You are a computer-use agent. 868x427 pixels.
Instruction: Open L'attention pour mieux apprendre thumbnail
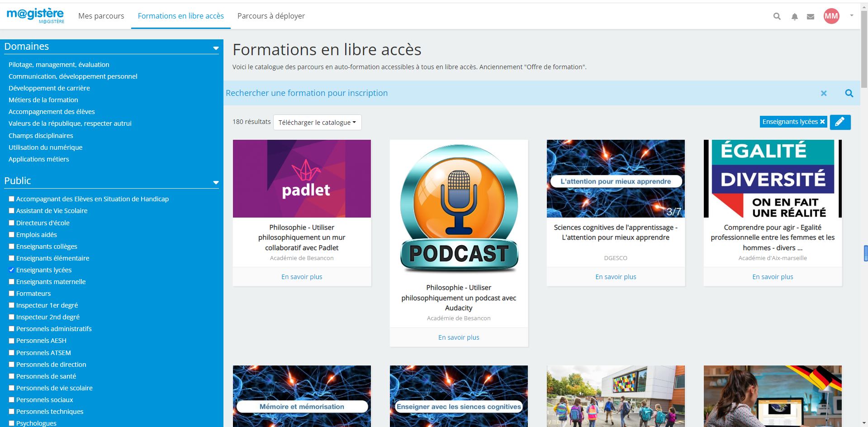616,179
